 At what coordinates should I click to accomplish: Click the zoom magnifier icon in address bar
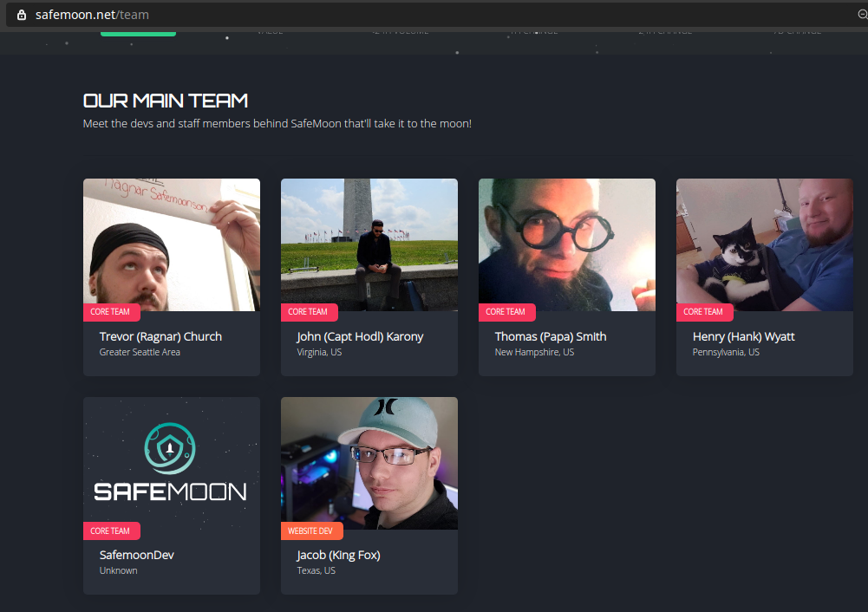(x=863, y=15)
